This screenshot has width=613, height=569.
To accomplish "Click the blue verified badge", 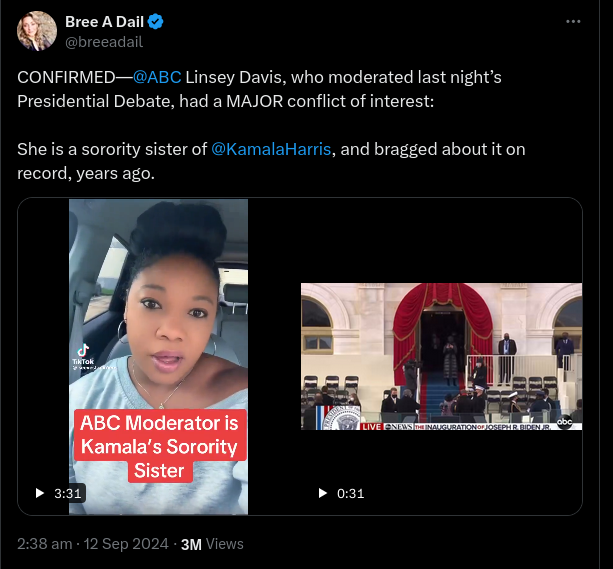I will [157, 22].
